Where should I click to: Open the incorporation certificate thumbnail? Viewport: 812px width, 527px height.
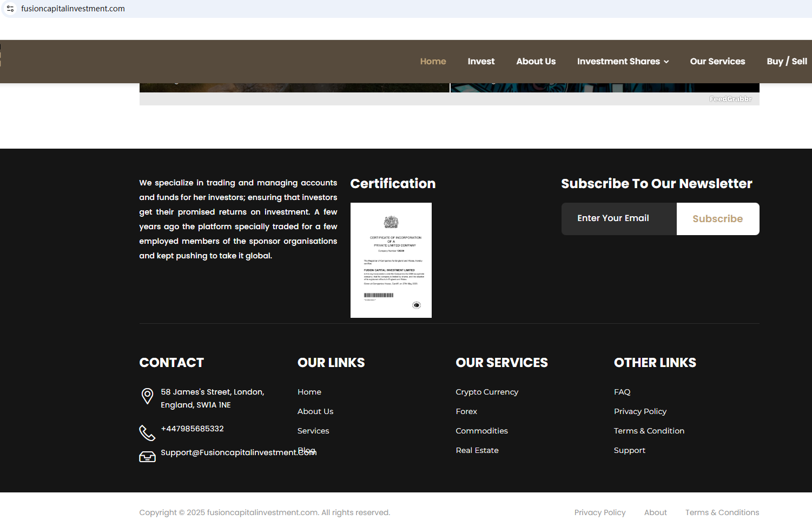tap(391, 260)
